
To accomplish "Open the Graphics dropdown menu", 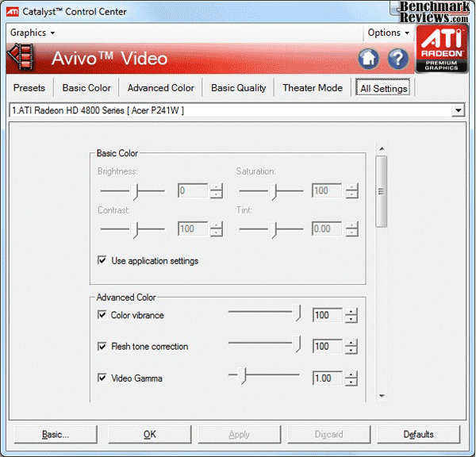I will pyautogui.click(x=33, y=33).
